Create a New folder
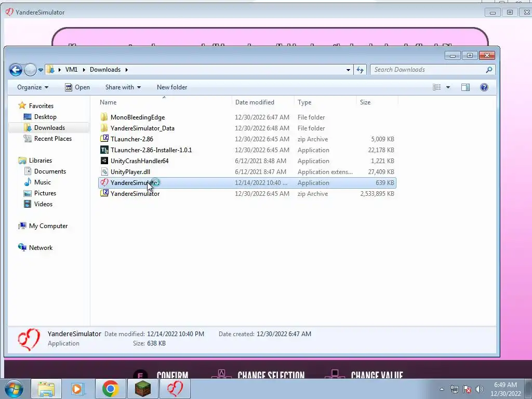532x399 pixels. click(172, 87)
